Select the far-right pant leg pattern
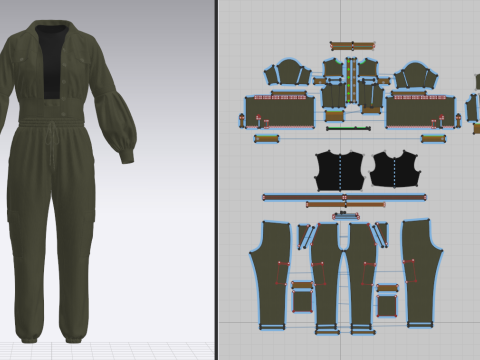This screenshot has width=480, height=360. pos(421,273)
